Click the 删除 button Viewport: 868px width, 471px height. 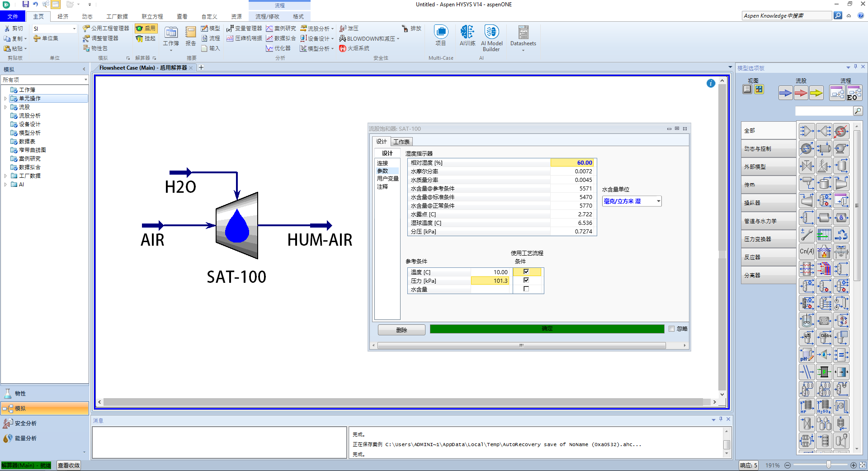tap(401, 330)
